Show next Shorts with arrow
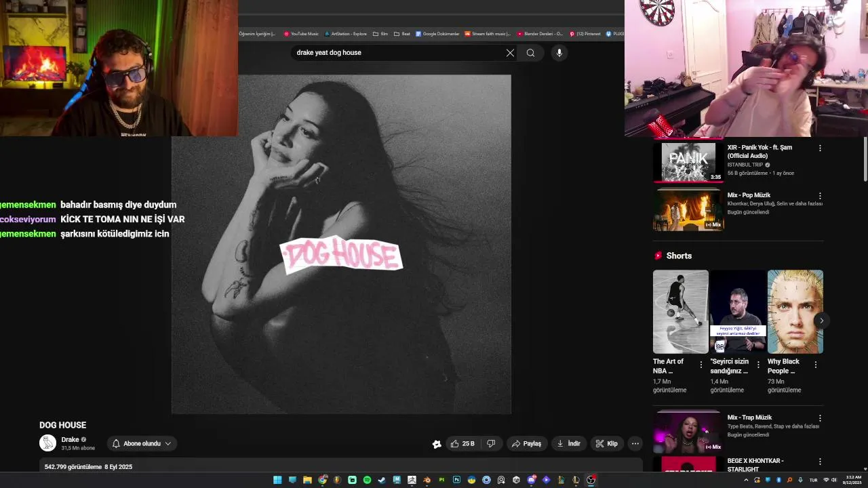 [821, 321]
